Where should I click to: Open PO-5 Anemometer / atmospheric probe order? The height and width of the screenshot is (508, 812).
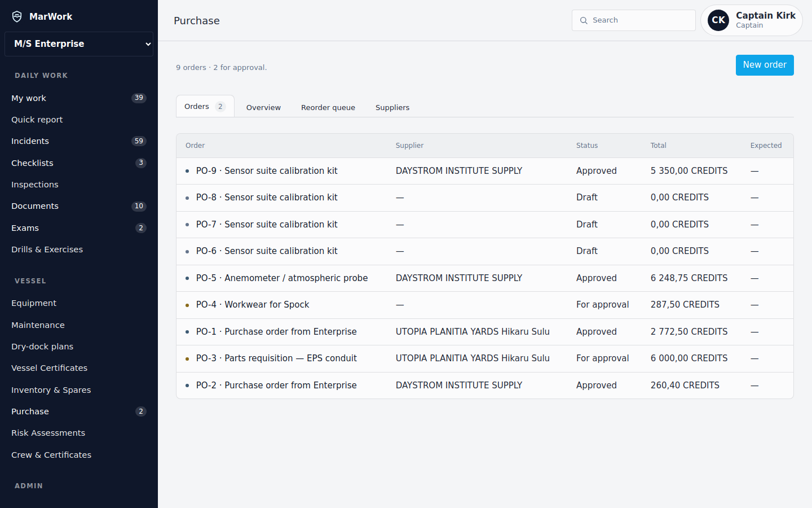tap(485, 278)
